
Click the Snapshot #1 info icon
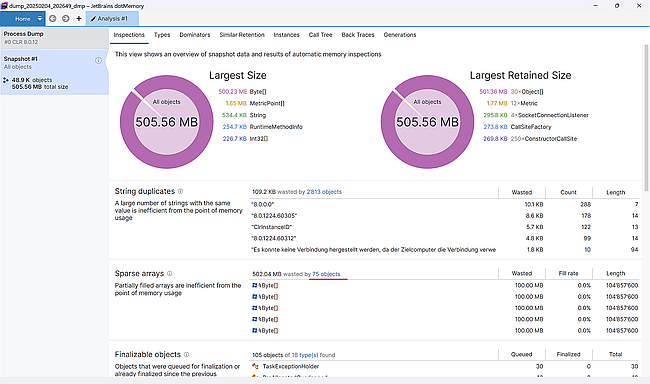(x=98, y=61)
